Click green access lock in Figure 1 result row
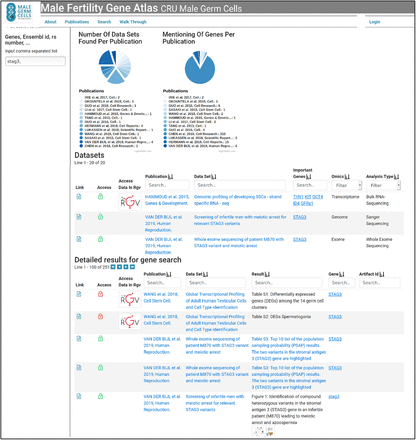This screenshot has width=416, height=440. (100, 396)
